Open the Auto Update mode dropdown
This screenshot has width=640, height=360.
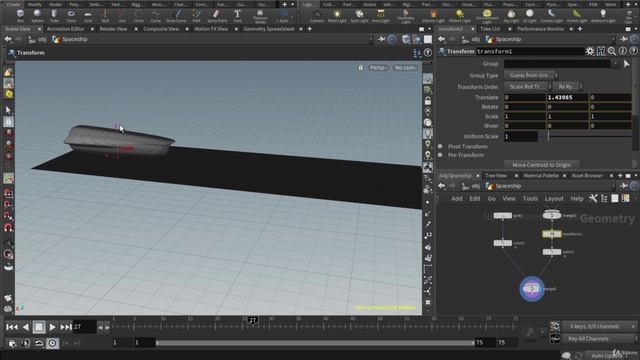click(x=610, y=356)
